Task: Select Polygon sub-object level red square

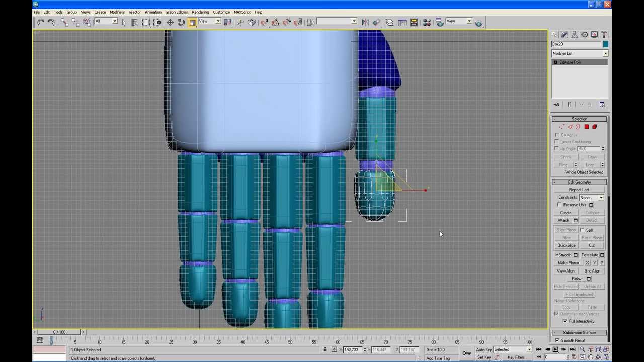Action: pos(586,127)
